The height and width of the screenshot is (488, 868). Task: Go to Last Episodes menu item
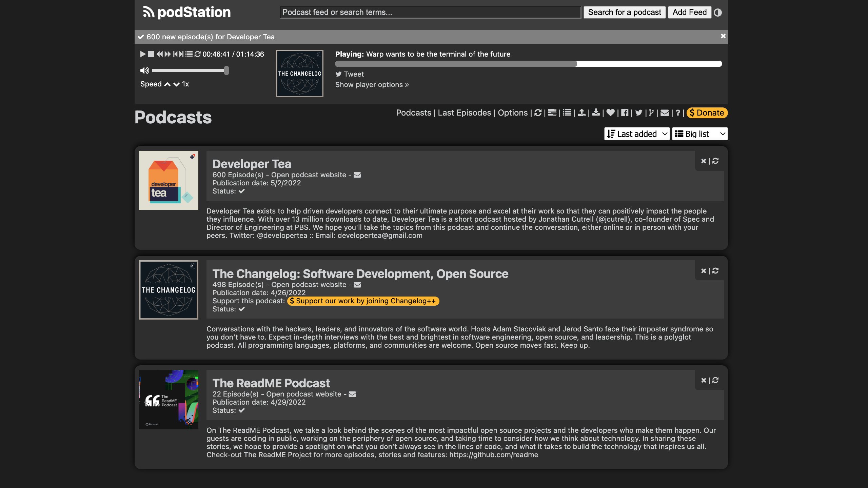pos(464,113)
